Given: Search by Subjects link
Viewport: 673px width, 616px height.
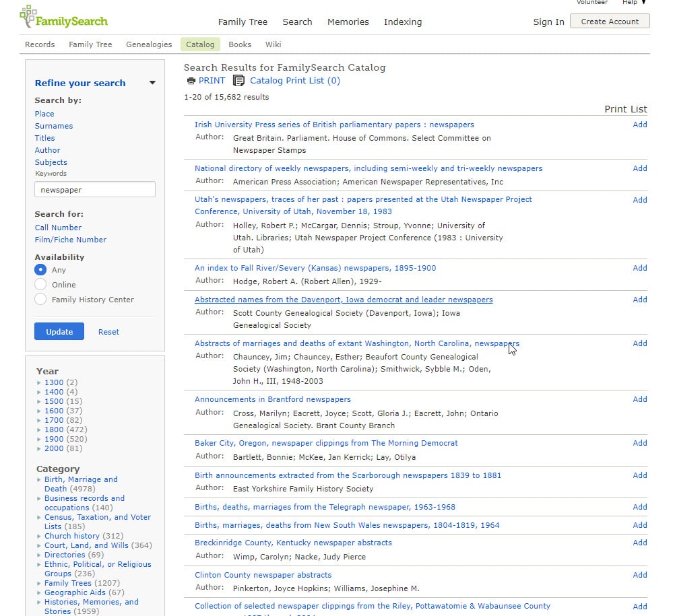Looking at the screenshot, I should pos(51,162).
